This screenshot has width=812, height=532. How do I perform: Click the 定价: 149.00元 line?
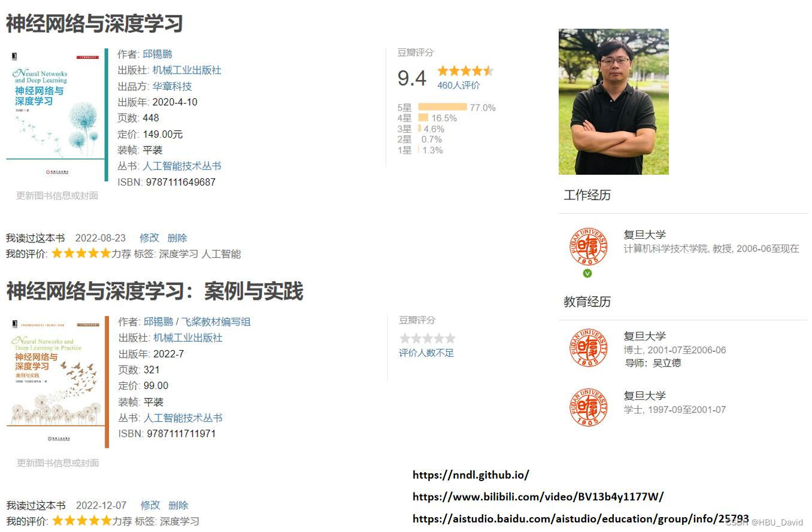150,134
